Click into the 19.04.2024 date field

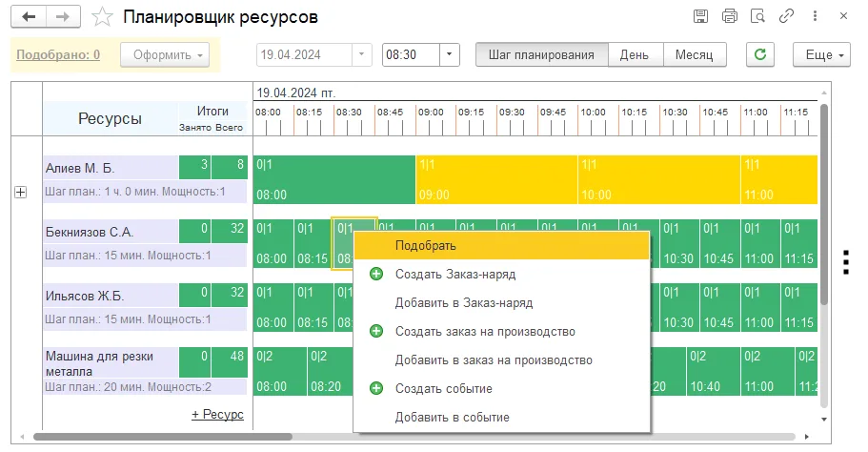coord(305,54)
